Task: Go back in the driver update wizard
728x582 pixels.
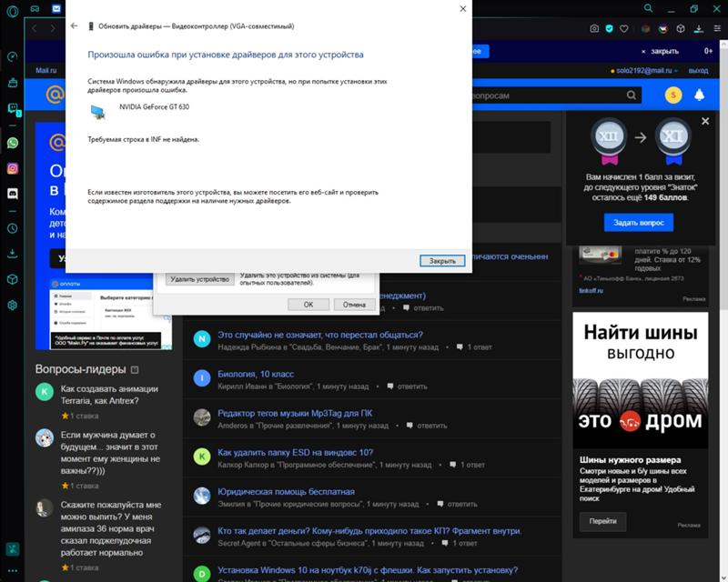Action: 74,26
